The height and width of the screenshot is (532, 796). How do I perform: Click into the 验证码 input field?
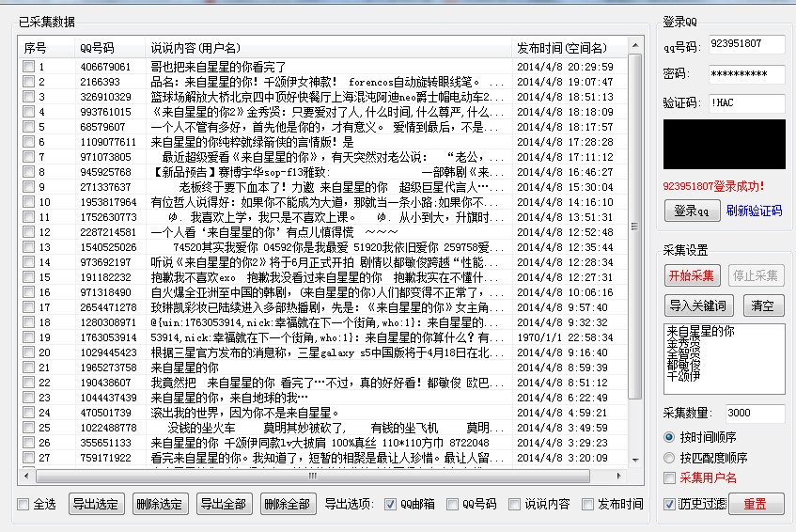[x=746, y=102]
